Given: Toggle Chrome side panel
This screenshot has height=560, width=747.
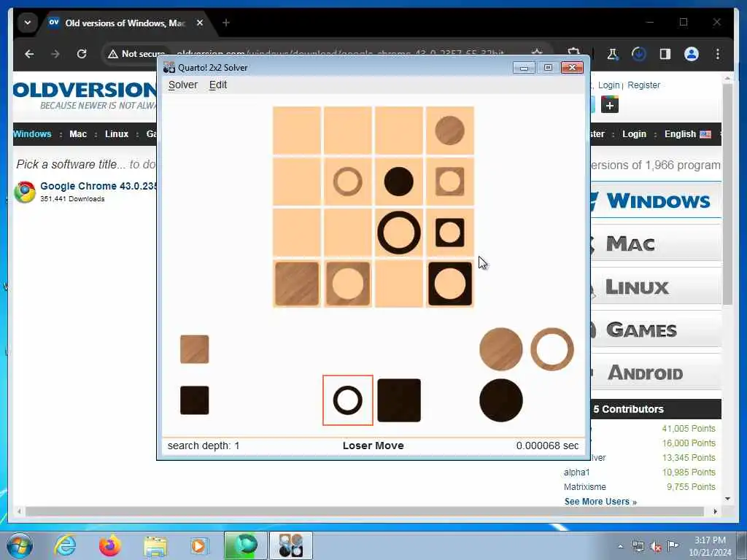Looking at the screenshot, I should click(x=665, y=54).
